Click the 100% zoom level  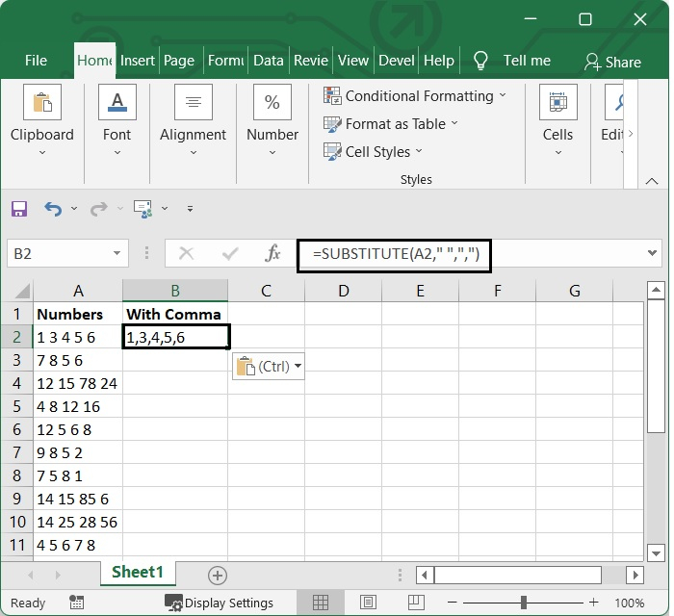coord(630,603)
